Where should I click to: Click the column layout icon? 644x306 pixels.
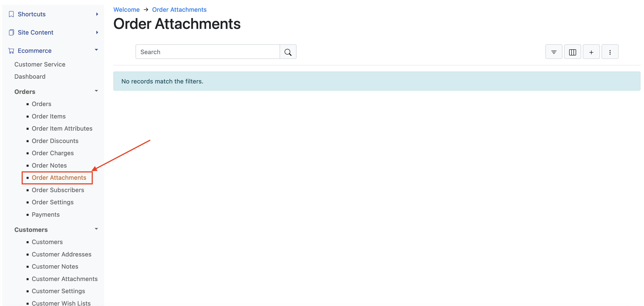coord(572,52)
